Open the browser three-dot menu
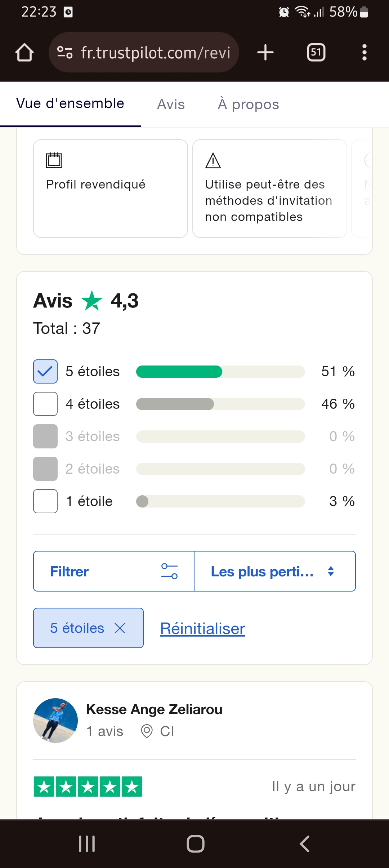Viewport: 389px width, 868px height. pos(364,53)
